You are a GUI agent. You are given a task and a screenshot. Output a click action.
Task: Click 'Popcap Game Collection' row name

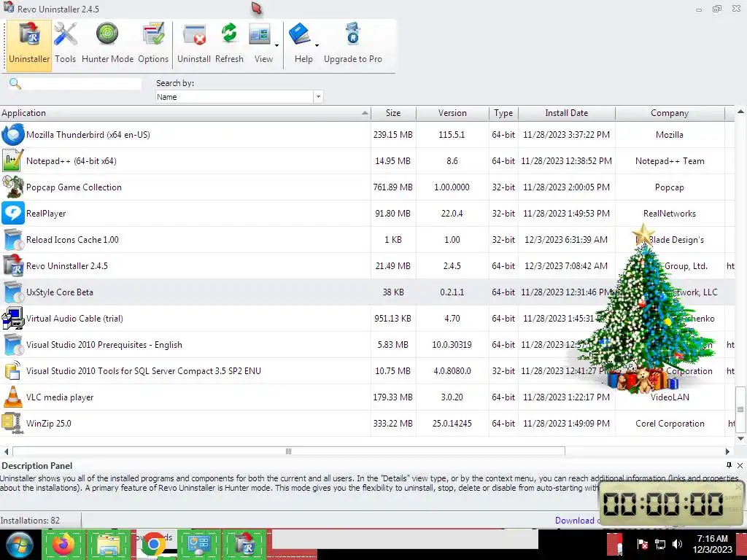(74, 187)
